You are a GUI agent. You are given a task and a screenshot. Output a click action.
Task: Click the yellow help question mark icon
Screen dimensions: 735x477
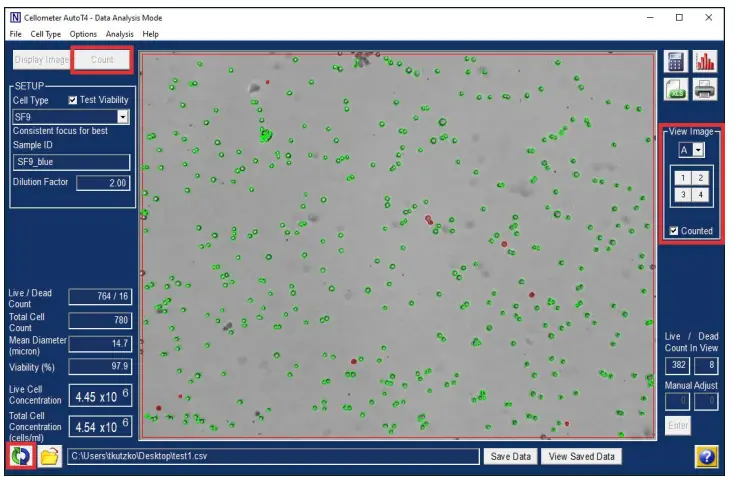pos(706,456)
